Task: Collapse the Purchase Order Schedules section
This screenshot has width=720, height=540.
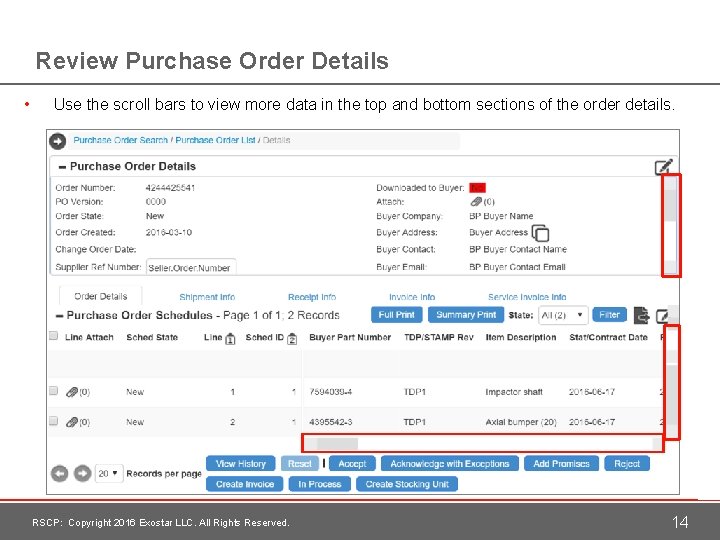Action: pos(59,316)
